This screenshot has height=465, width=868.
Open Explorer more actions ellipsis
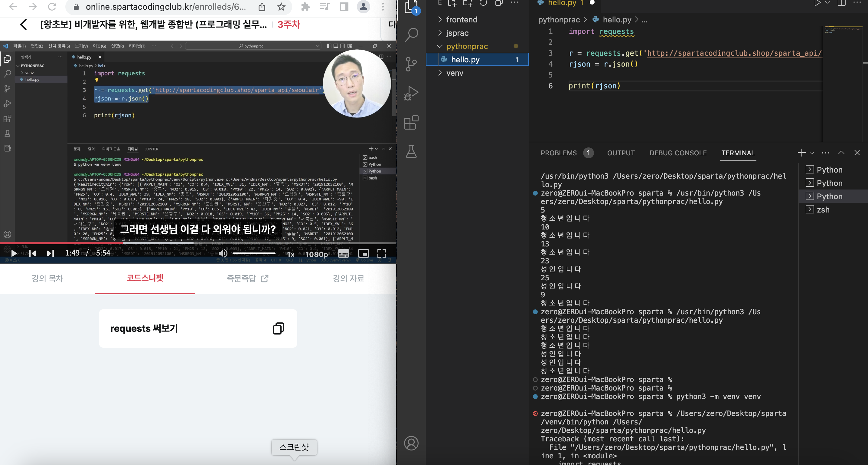[x=514, y=3]
